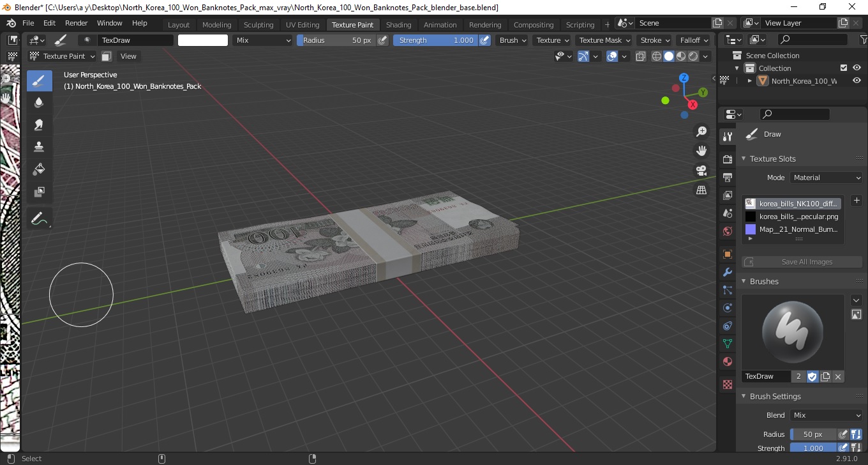Collapse Texture Slots panel

(x=744, y=158)
